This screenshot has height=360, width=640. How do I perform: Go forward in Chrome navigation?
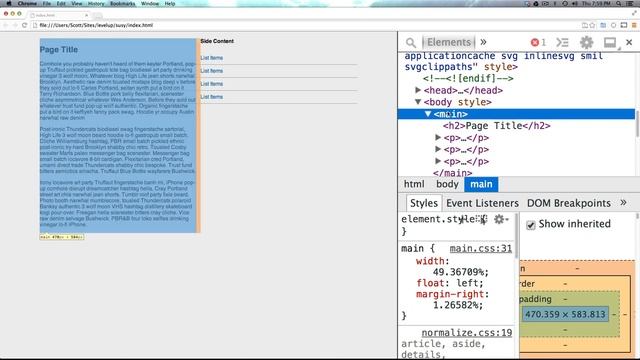click(x=15, y=25)
